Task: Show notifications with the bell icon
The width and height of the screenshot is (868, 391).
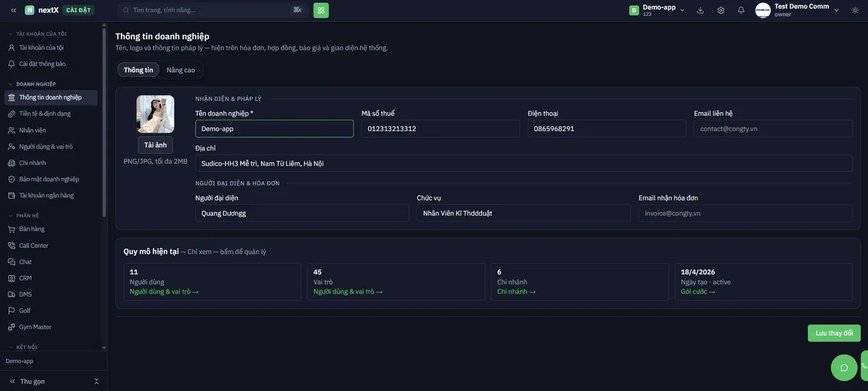Action: click(741, 10)
